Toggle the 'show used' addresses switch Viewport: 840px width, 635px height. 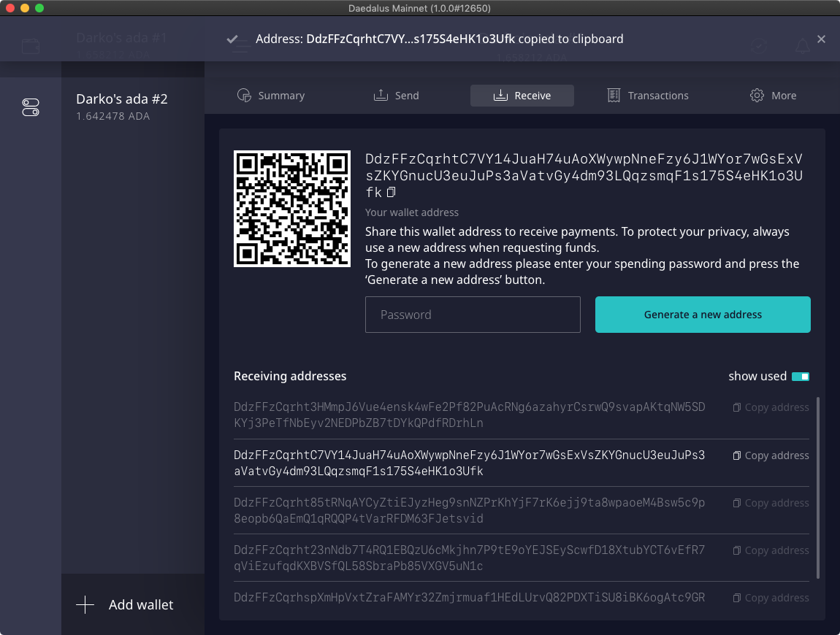(800, 377)
